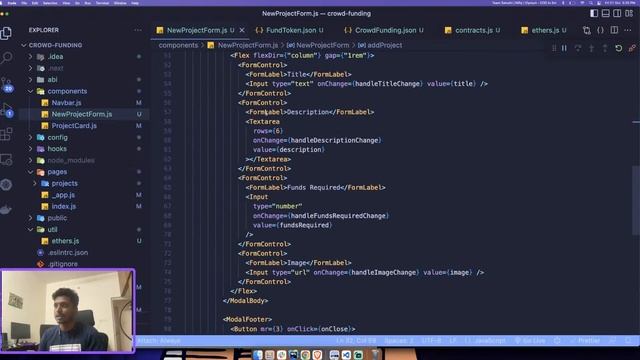This screenshot has width=640, height=360.
Task: Open the Docker view in the activity bar
Action: click(6, 210)
